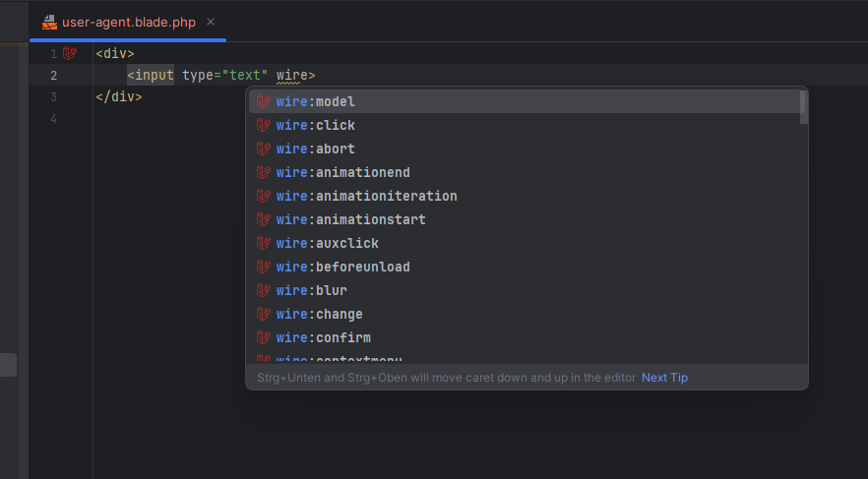The width and height of the screenshot is (868, 479).
Task: Click line number 4 in gutter
Action: [x=54, y=118]
